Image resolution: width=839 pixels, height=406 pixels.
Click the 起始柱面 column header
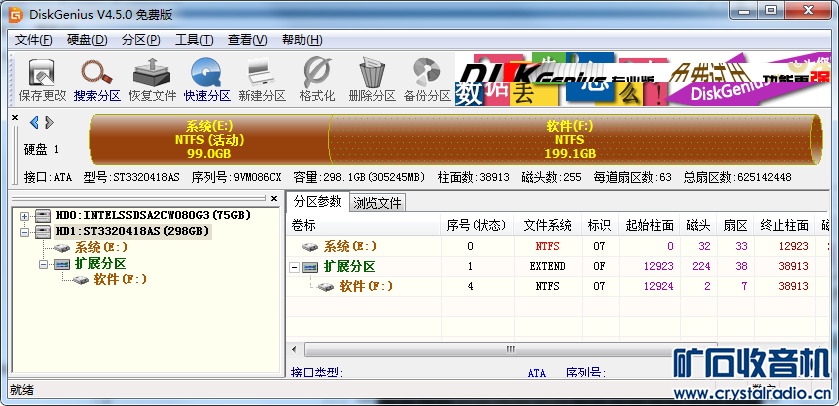pos(649,226)
